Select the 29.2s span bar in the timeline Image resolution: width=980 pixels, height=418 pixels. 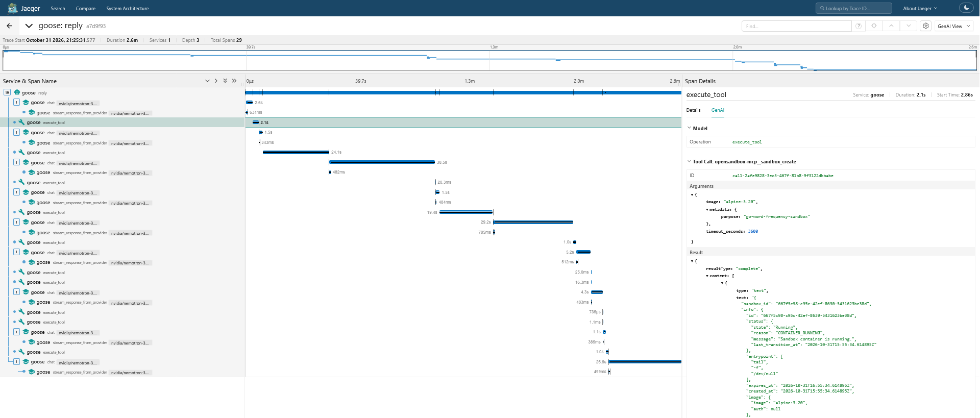coord(533,222)
